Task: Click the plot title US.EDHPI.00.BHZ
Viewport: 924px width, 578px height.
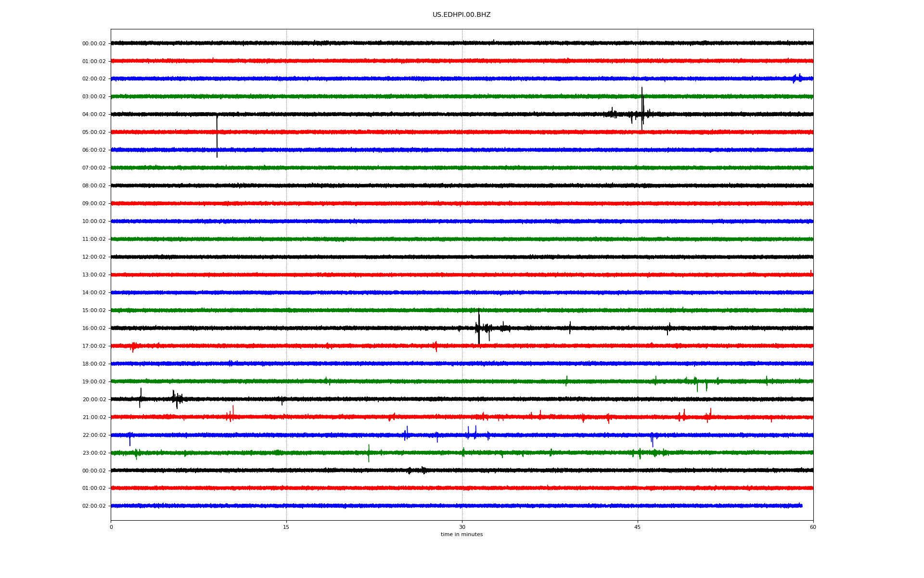Action: (462, 15)
